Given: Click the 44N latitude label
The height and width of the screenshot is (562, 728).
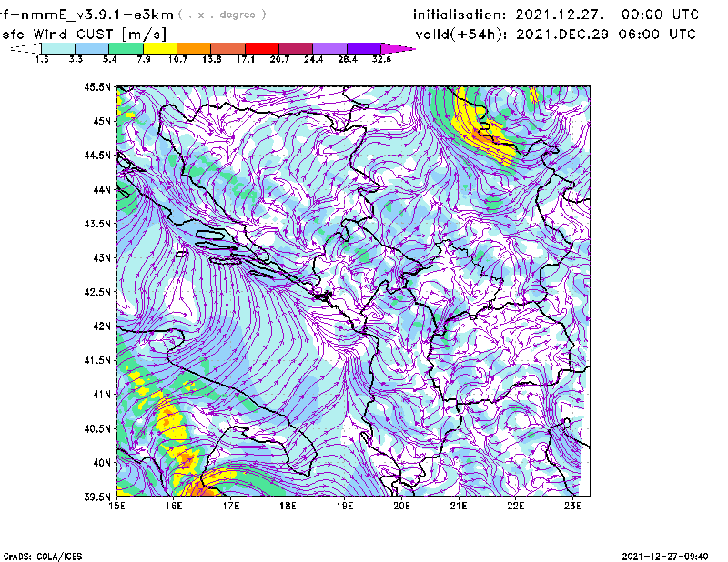Looking at the screenshot, I should click(102, 189).
